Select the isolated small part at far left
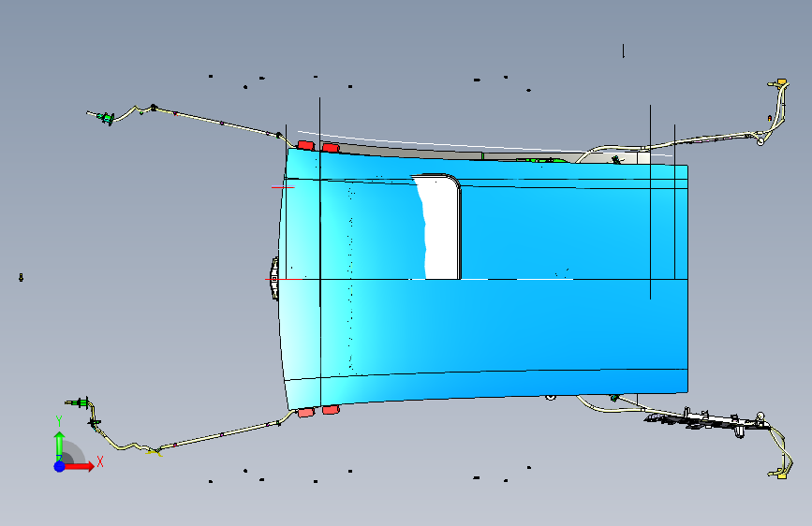This screenshot has width=812, height=526. tap(21, 277)
